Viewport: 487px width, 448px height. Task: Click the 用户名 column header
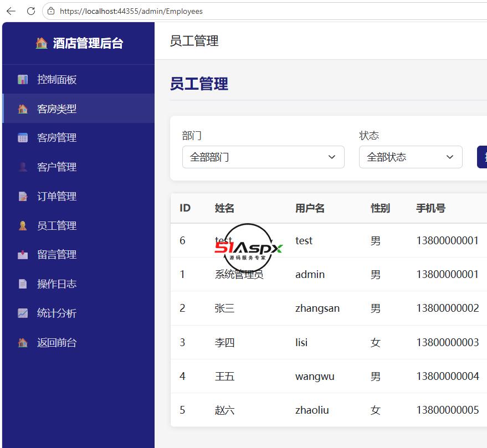tap(310, 208)
